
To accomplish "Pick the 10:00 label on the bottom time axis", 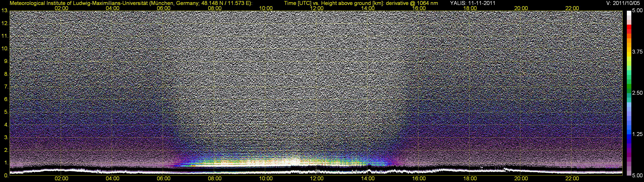I will pos(266,179).
